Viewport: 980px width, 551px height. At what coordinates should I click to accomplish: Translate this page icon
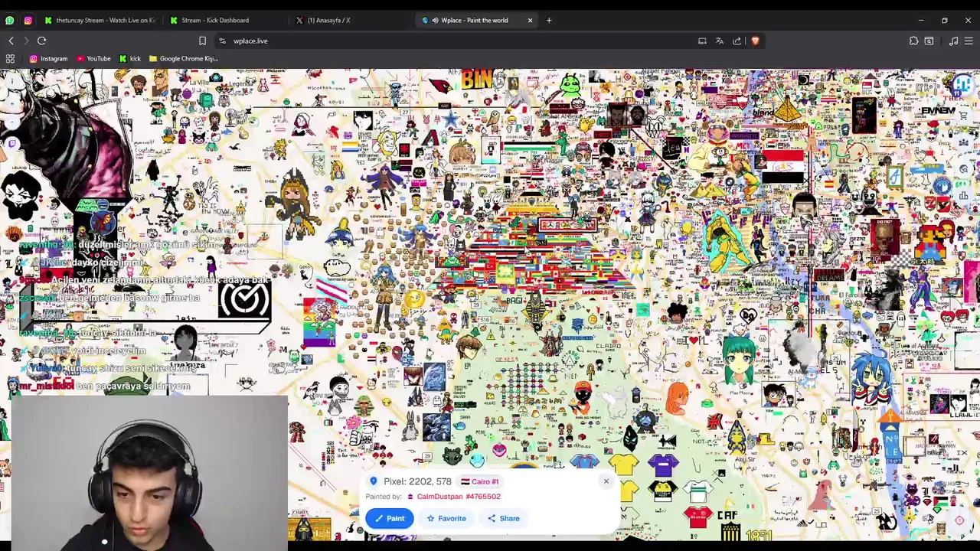click(720, 41)
